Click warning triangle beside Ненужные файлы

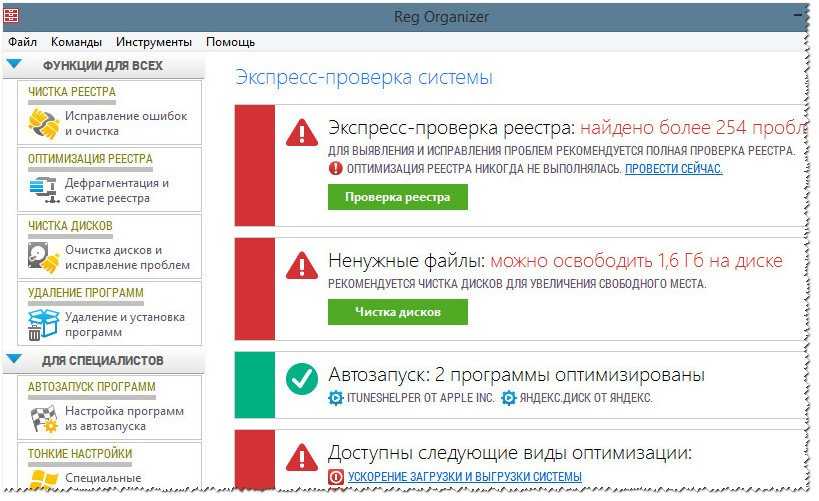[302, 265]
